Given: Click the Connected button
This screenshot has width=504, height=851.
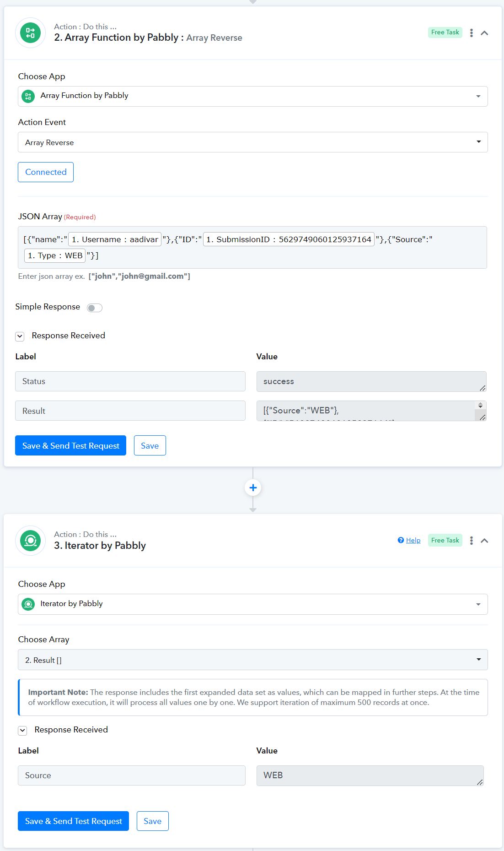Looking at the screenshot, I should point(46,172).
